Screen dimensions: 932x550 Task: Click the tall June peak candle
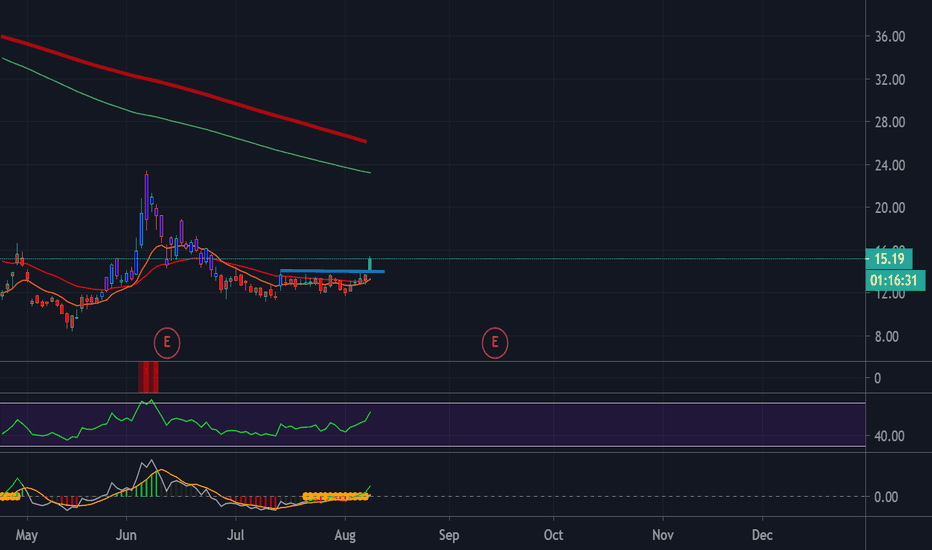(146, 197)
